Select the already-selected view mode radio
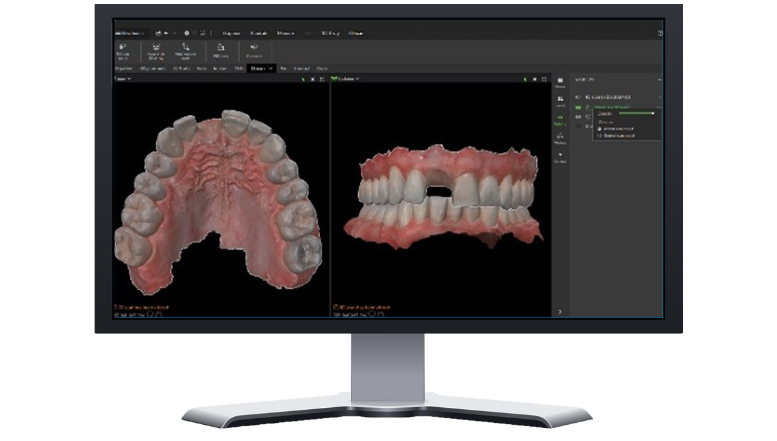The image size is (777, 441). 600,129
